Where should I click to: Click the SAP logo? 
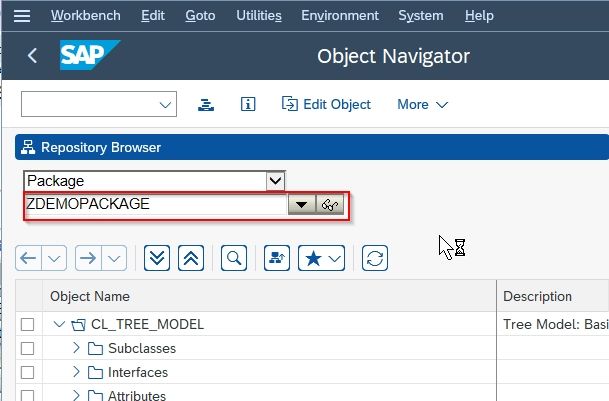click(x=90, y=55)
